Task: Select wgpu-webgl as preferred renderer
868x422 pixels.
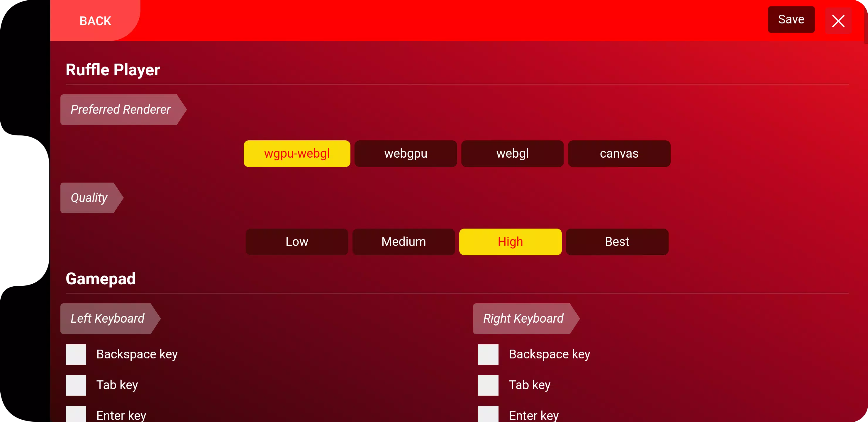Action: pyautogui.click(x=297, y=153)
